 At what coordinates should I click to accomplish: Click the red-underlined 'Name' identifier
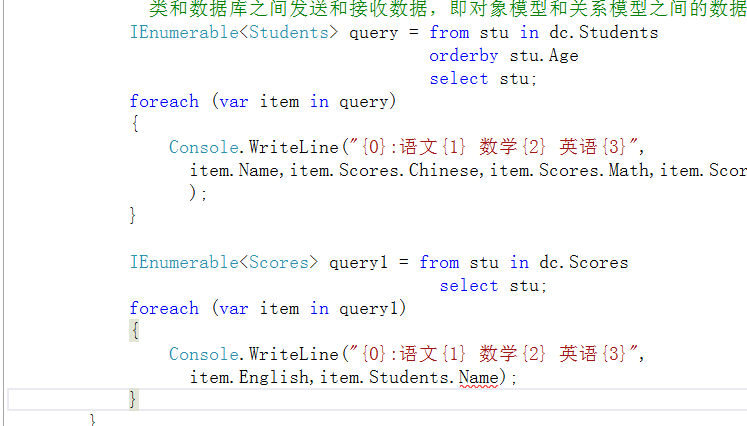pos(479,378)
